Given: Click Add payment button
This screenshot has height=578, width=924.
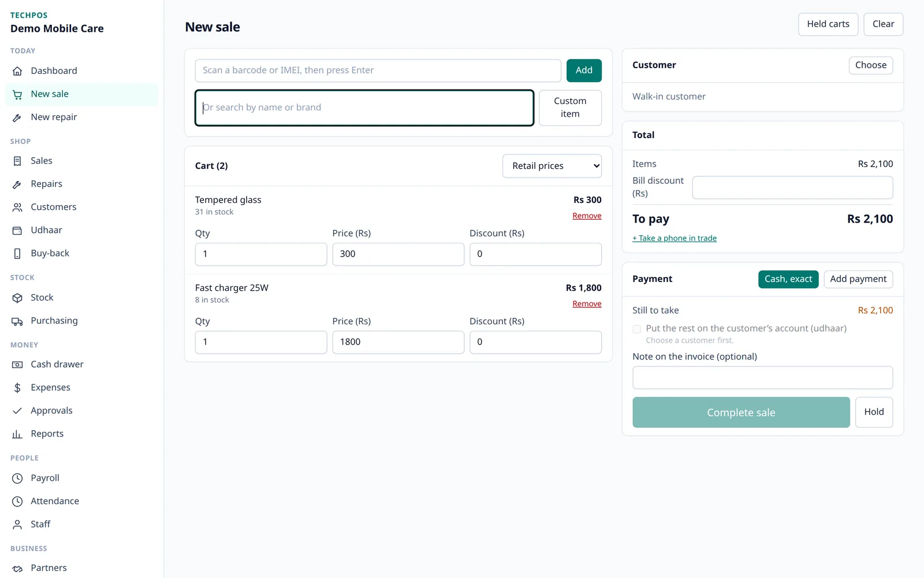Looking at the screenshot, I should click(858, 279).
